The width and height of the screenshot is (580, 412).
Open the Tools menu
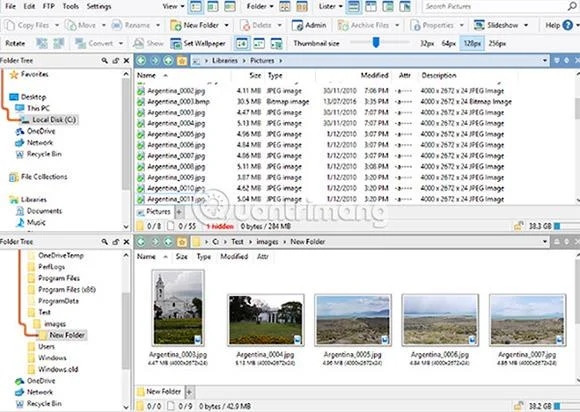point(70,6)
